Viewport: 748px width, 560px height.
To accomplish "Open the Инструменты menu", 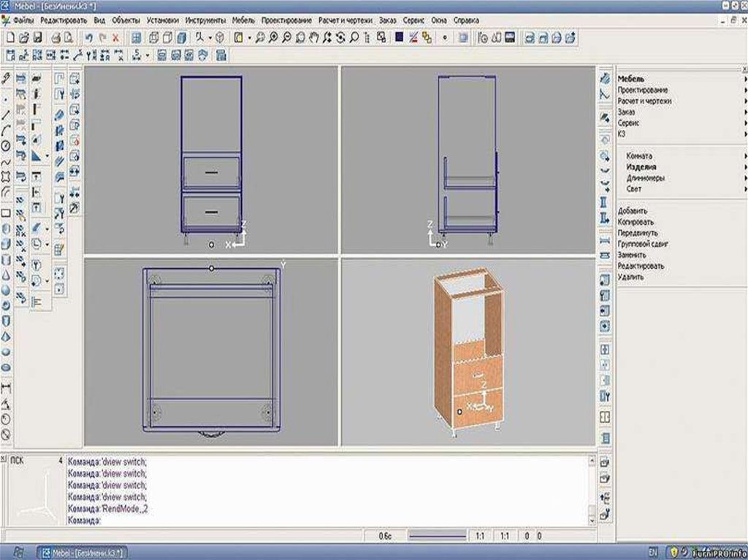I will (x=205, y=20).
